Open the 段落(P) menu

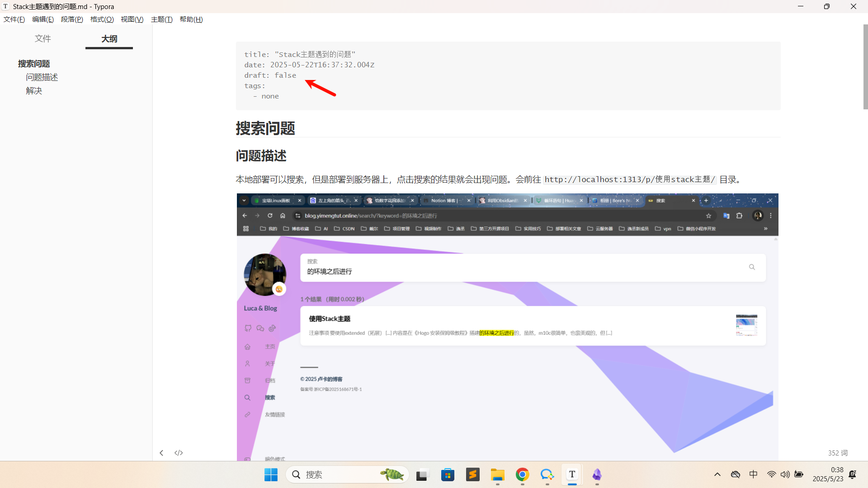click(72, 19)
